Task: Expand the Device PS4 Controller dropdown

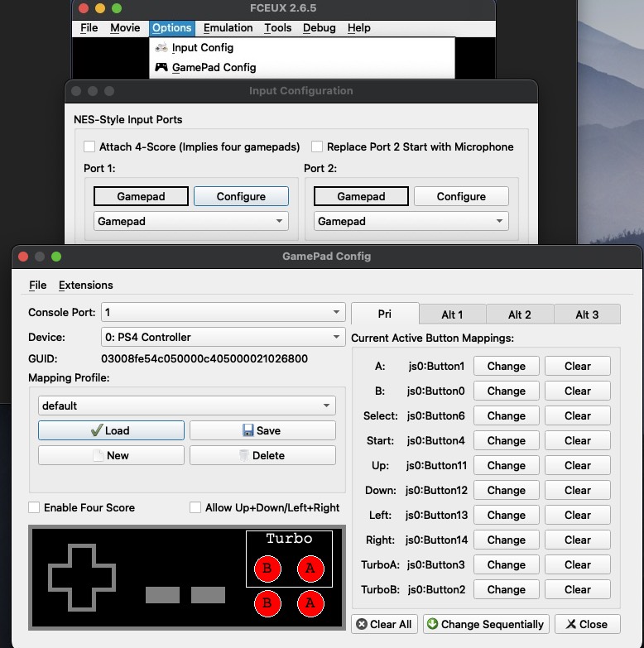Action: coord(223,338)
